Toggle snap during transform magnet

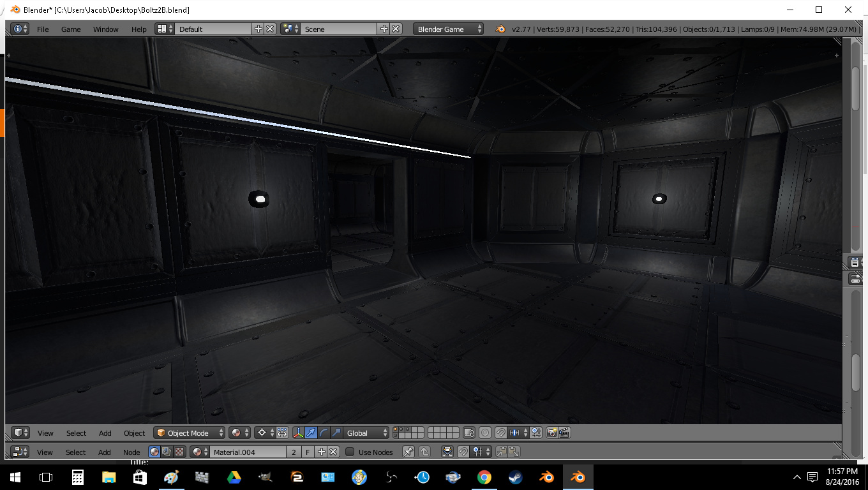pyautogui.click(x=501, y=433)
